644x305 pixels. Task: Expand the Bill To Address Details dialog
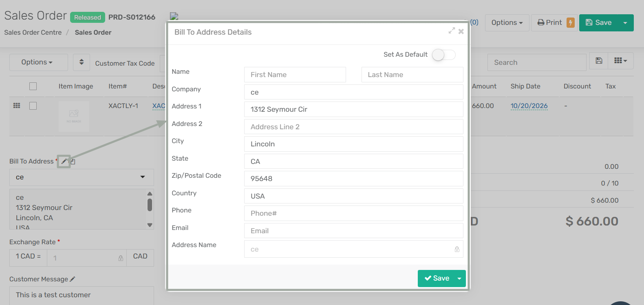click(x=451, y=31)
